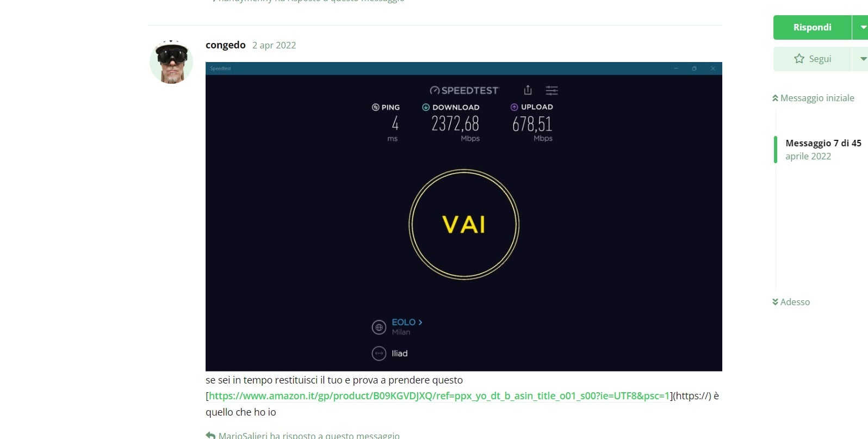Open the Amazon product link

439,395
